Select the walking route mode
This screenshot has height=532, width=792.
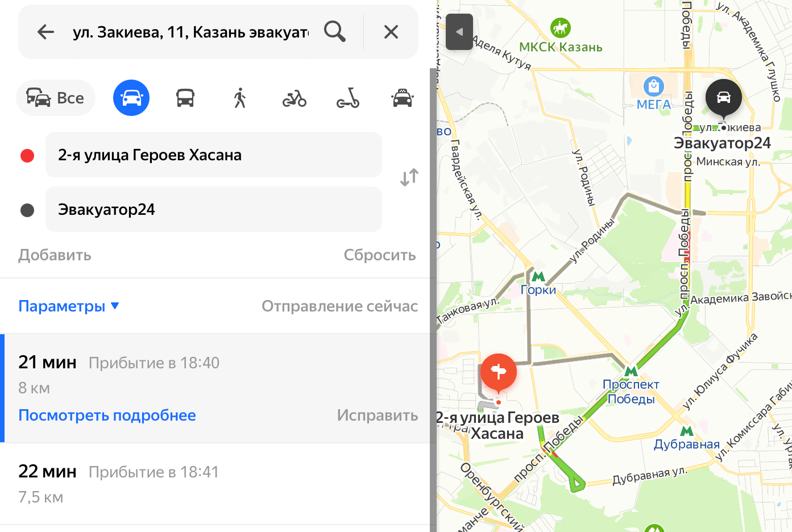tap(240, 98)
